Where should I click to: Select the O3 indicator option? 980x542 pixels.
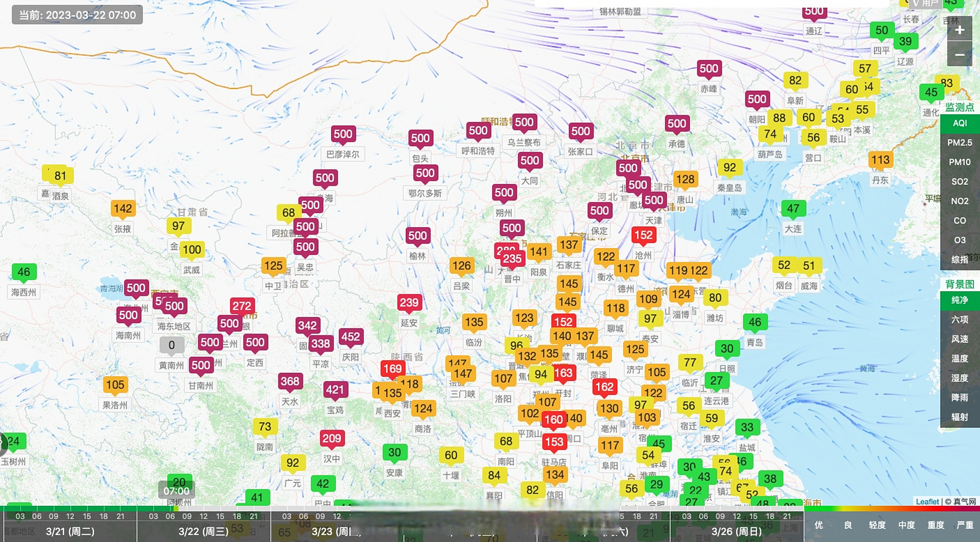(x=960, y=240)
